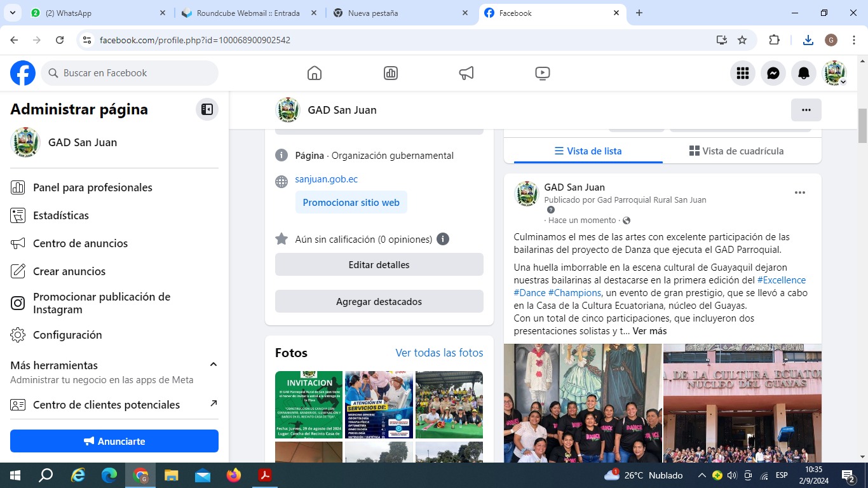Open the sanjuan.gob.ec website link
This screenshot has width=868, height=488.
[326, 179]
